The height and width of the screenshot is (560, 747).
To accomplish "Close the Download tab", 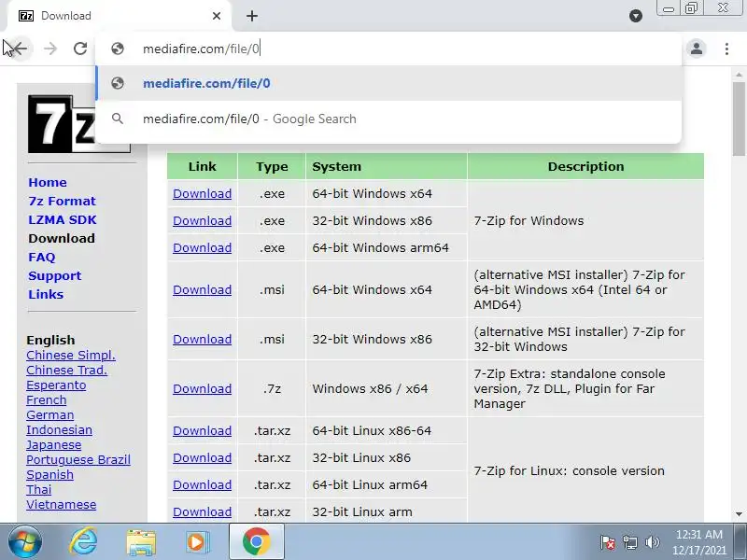I will [x=217, y=16].
